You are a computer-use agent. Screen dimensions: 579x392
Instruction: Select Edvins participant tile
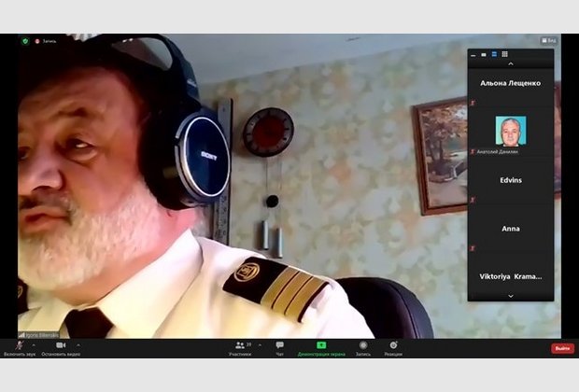[511, 180]
